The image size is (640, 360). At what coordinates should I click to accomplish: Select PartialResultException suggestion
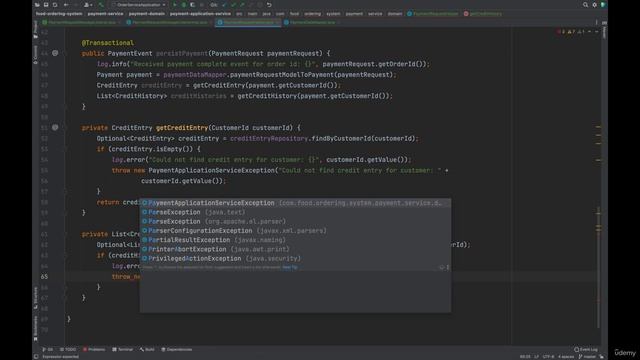pos(296,240)
